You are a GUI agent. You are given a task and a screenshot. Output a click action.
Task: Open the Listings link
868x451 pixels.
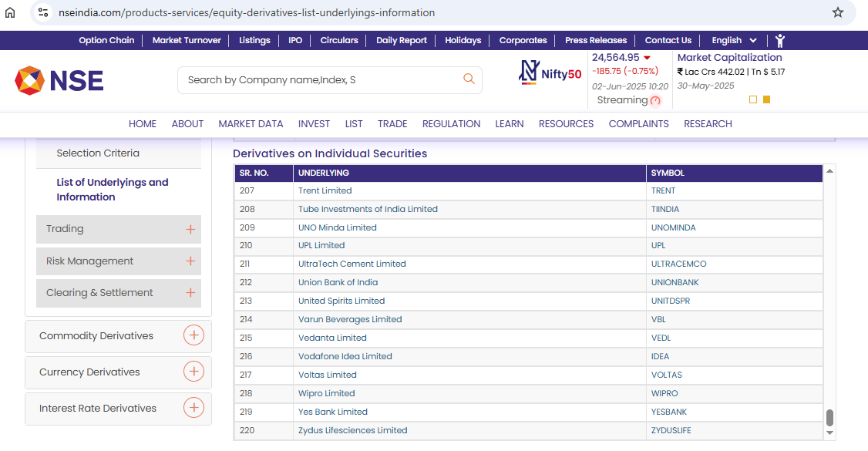[x=254, y=40]
